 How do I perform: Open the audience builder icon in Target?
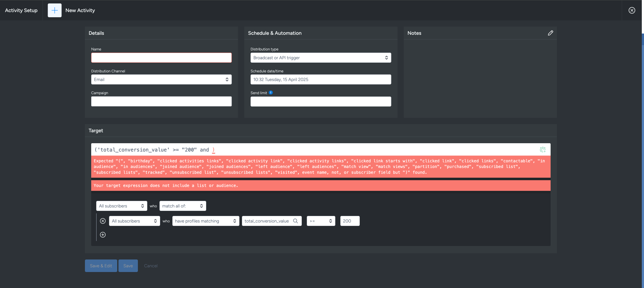542,150
